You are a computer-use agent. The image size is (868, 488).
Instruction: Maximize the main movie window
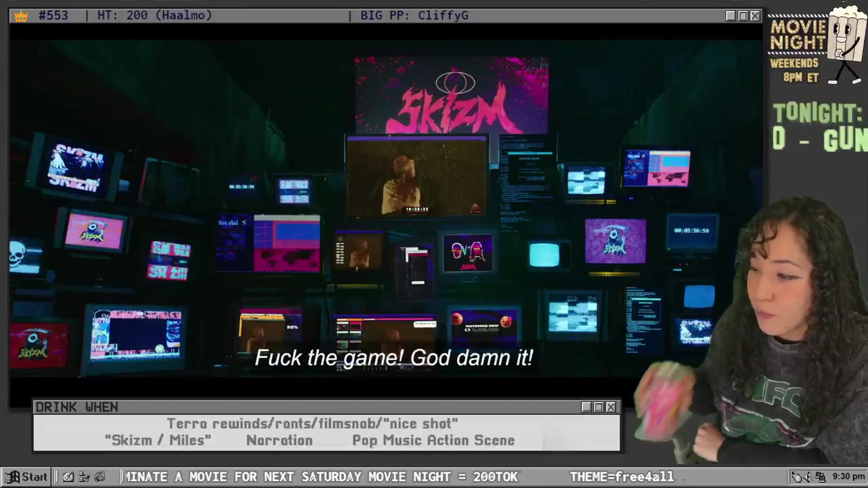point(743,16)
